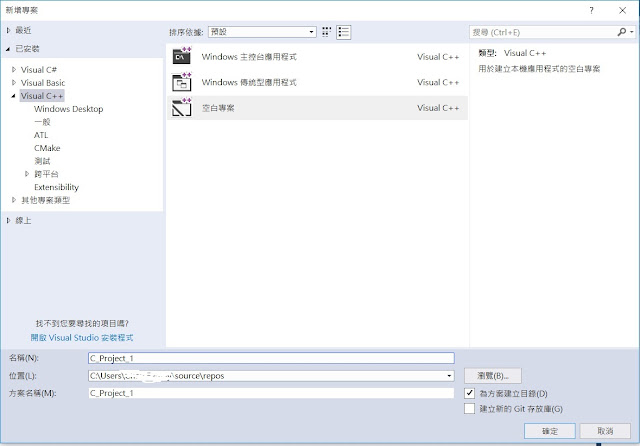Image resolution: width=640 pixels, height=446 pixels.
Task: Open Visual Studio installer link
Action: (x=82, y=337)
